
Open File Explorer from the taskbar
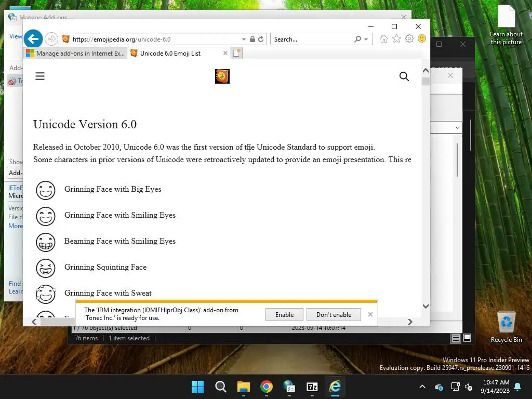click(x=243, y=387)
